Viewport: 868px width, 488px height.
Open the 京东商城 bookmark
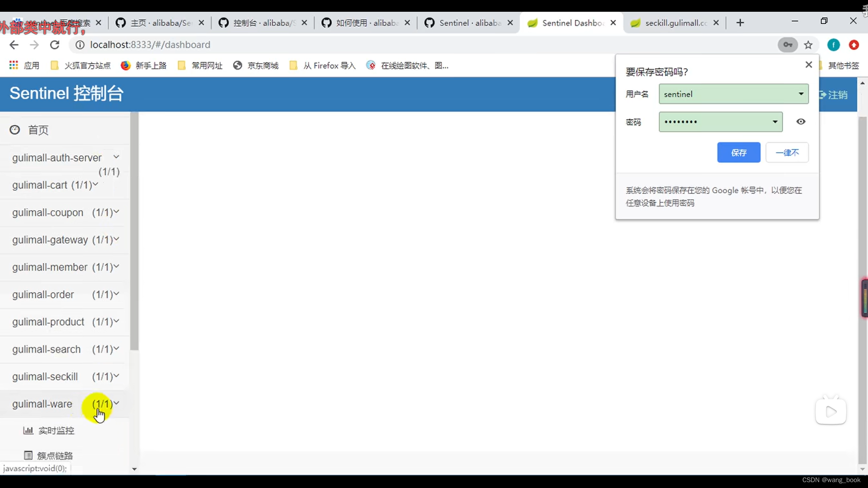tap(256, 66)
